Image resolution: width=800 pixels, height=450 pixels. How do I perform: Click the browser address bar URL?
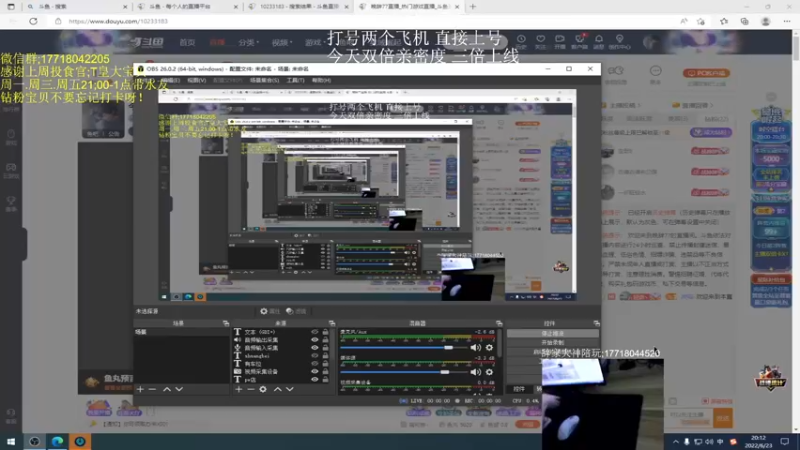[118, 21]
